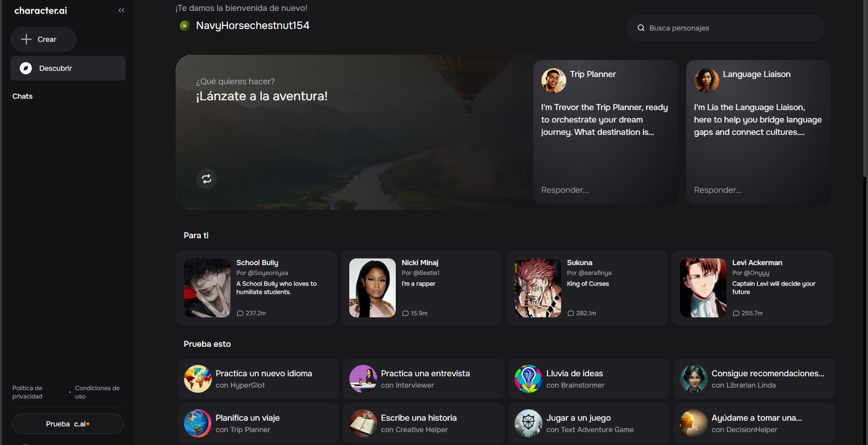Open the Levi Ackerman character thumbnail
The width and height of the screenshot is (868, 445).
(703, 288)
